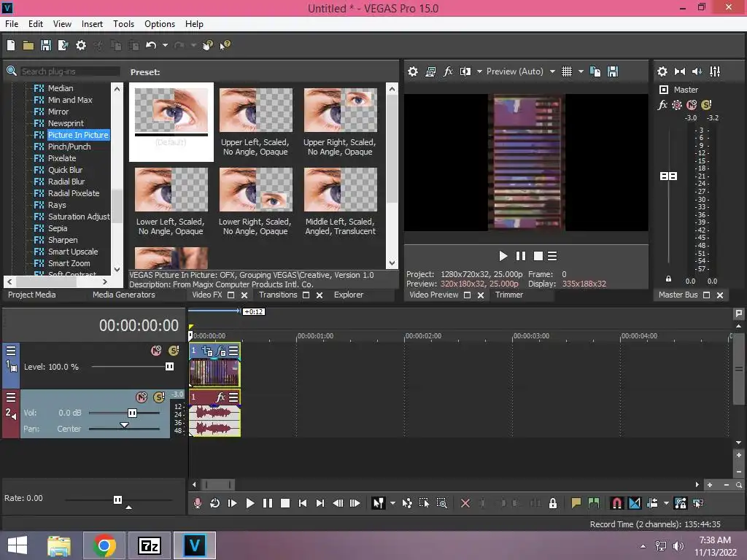Save the project with the floppy icon
This screenshot has height=560, width=747.
[x=46, y=45]
